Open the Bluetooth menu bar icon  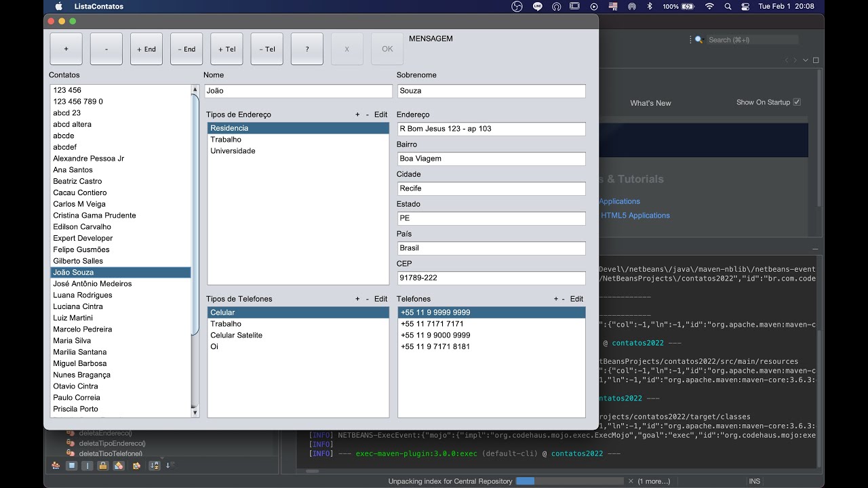click(649, 6)
